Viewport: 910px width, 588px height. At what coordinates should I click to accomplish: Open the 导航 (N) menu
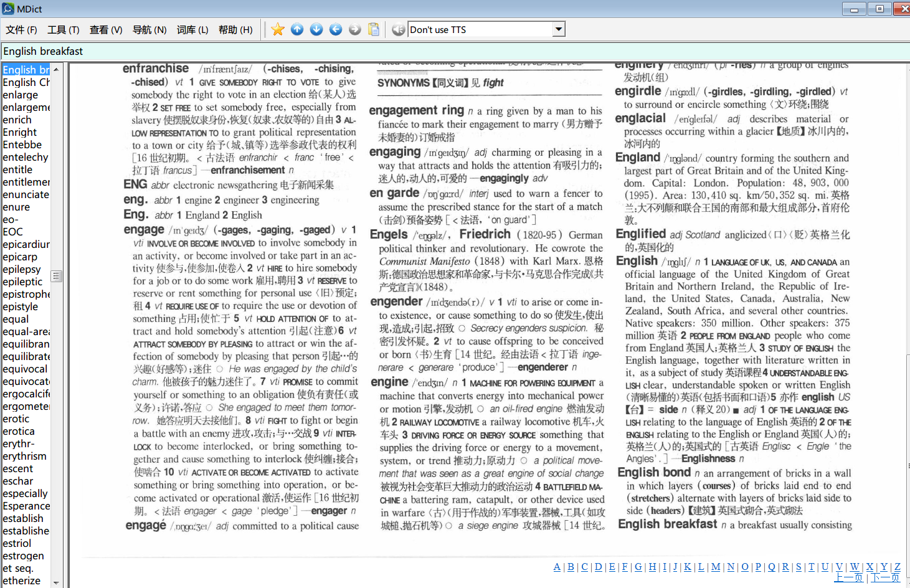(x=149, y=29)
